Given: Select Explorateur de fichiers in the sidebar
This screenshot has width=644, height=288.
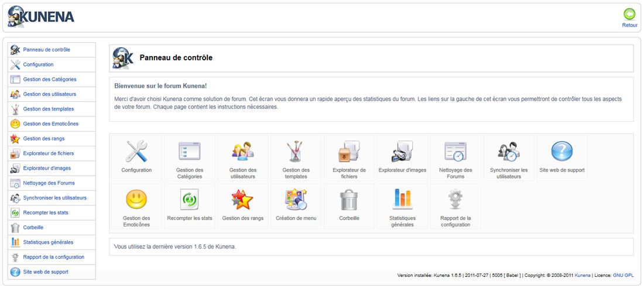Looking at the screenshot, I should coord(52,153).
